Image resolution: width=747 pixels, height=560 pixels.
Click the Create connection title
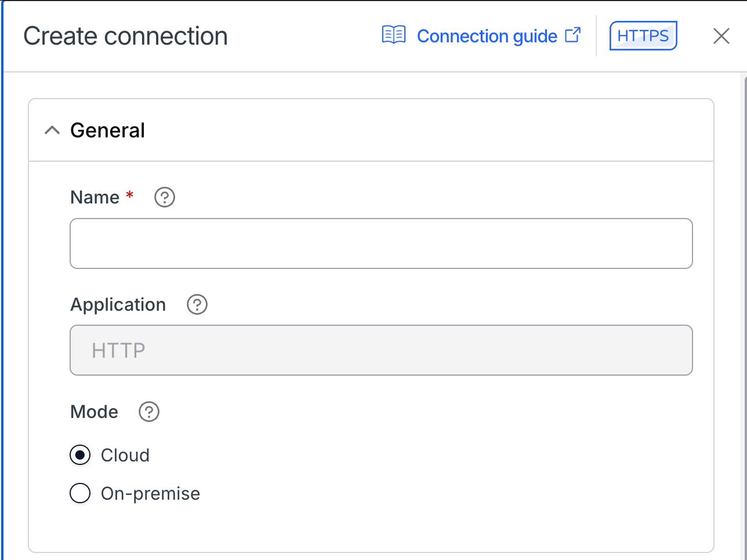coord(125,36)
